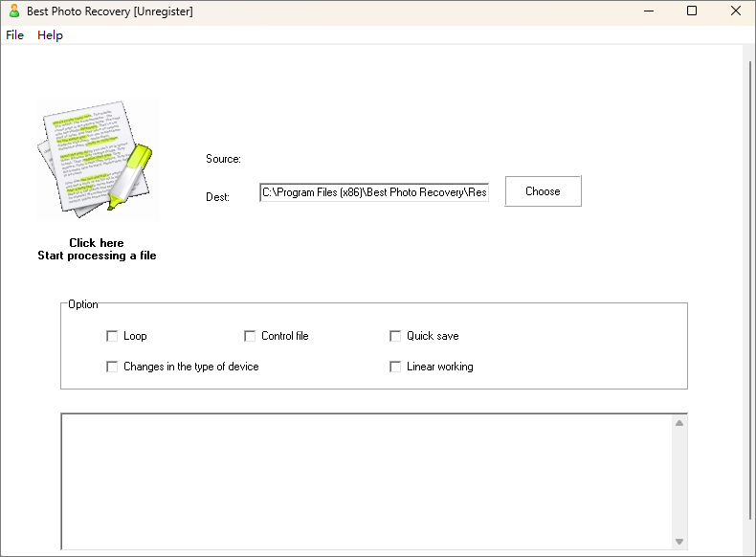Screen dimensions: 756x557
Task: Click the app icon in title bar
Action: click(x=14, y=11)
